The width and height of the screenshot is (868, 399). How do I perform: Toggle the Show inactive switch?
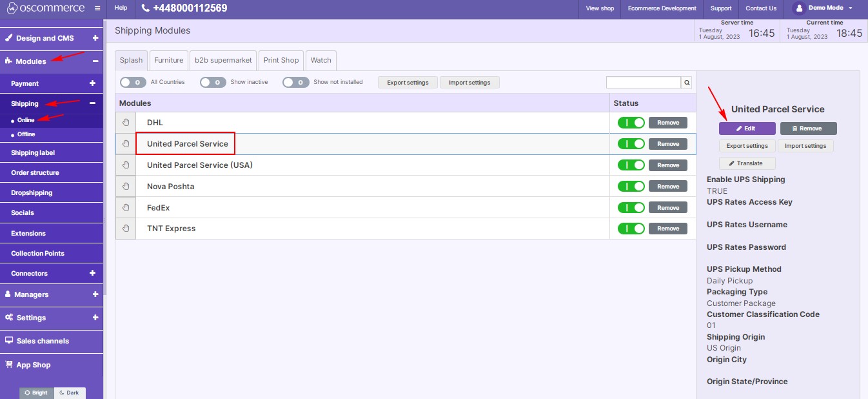pos(213,82)
